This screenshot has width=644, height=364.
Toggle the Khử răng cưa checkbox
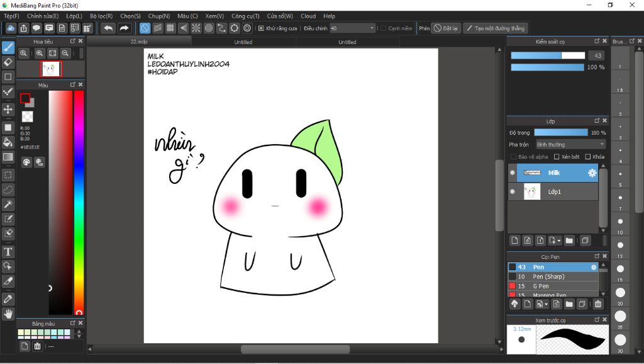tap(261, 28)
